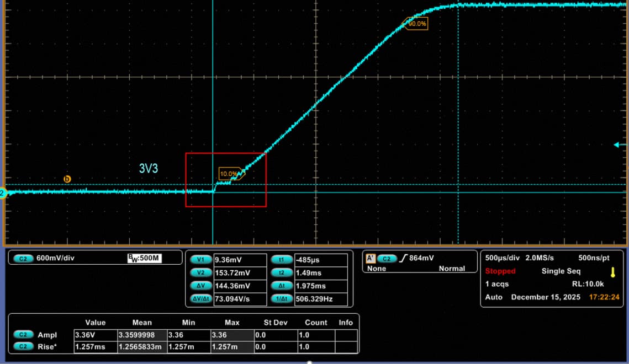The height and width of the screenshot is (364, 629).
Task: Click the C2 channel badge beside 600mV/div
Action: (24, 258)
